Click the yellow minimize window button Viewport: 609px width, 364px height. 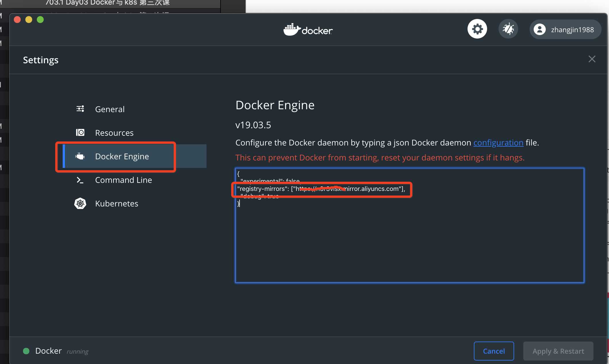29,20
